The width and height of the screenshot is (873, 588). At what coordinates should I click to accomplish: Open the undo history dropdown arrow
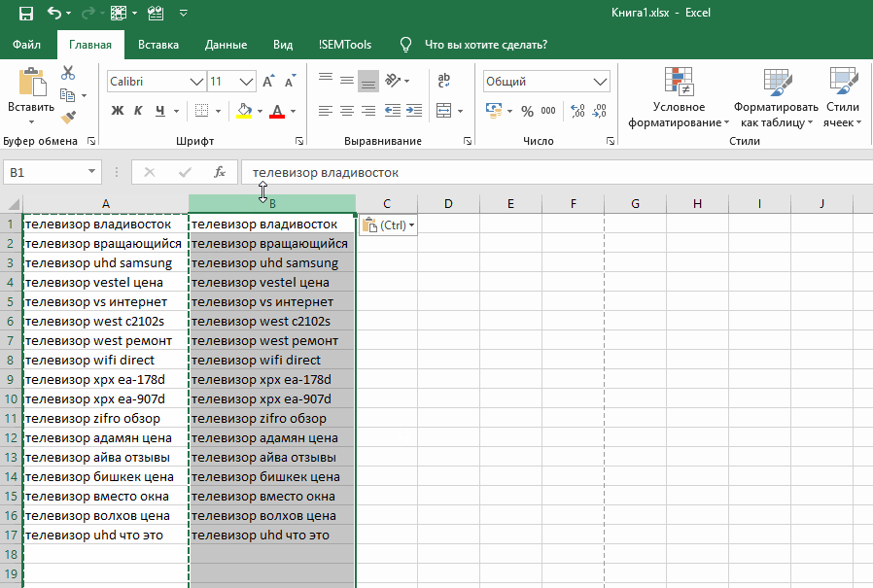(x=68, y=13)
